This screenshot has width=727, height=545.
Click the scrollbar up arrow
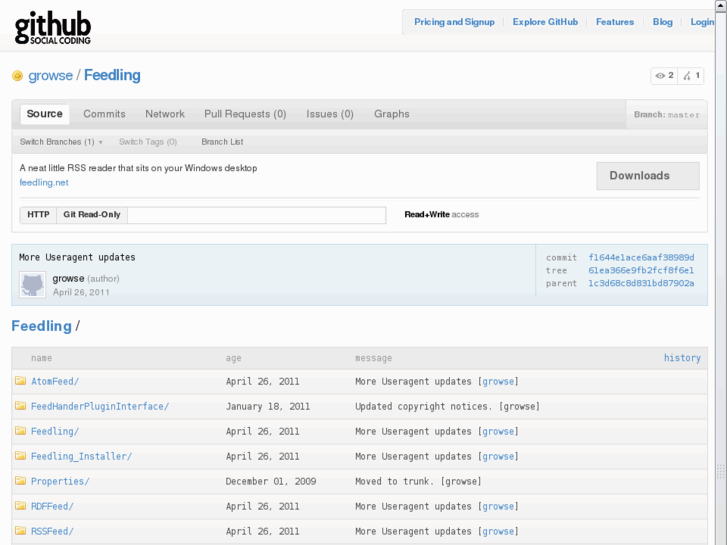click(x=721, y=4)
